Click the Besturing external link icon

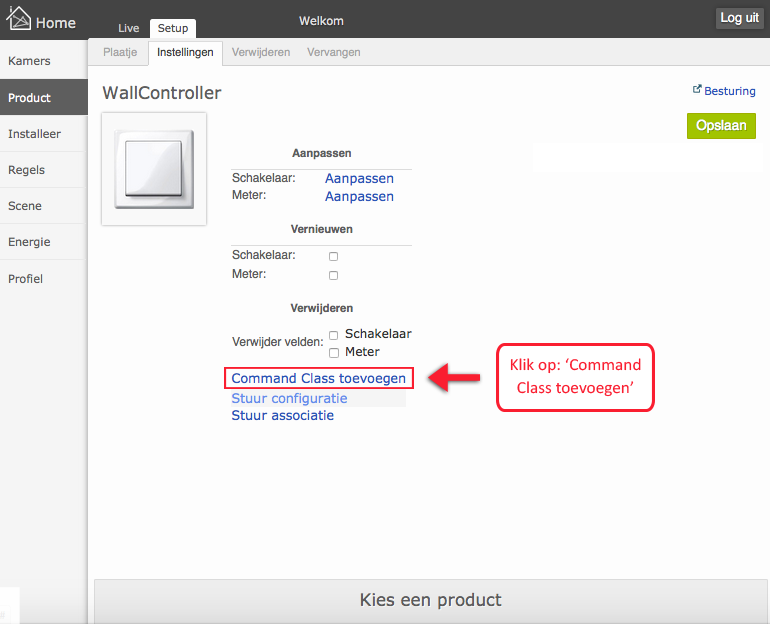(x=697, y=89)
